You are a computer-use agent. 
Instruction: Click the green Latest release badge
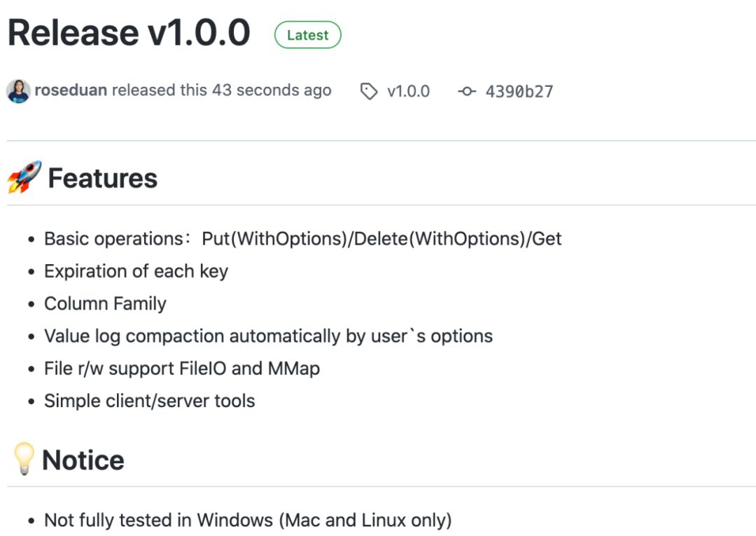coord(308,34)
